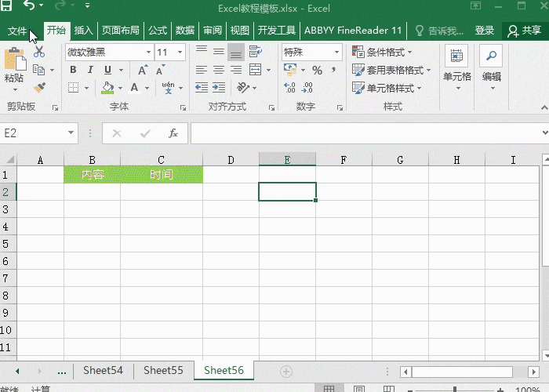Click the 粘贴 paste clipboard icon
The image size is (549, 392).
(x=15, y=59)
